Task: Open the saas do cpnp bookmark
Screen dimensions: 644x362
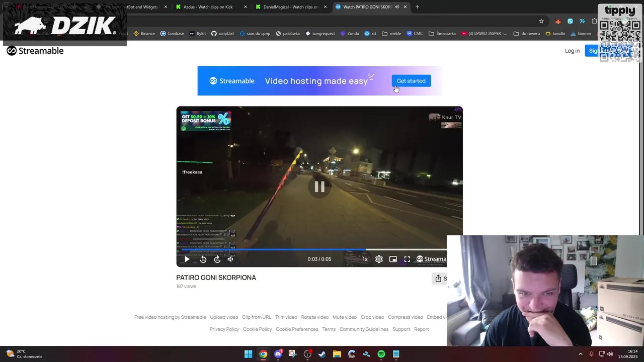Action: tap(255, 34)
